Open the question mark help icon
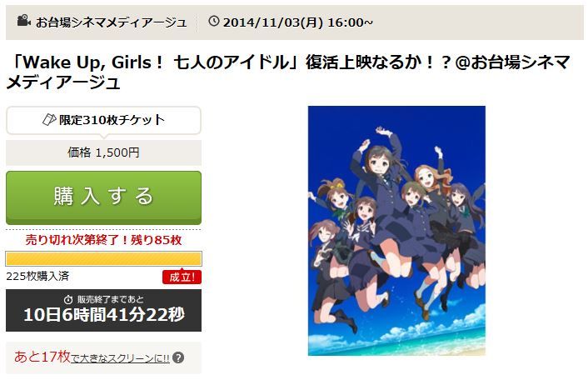 178,357
